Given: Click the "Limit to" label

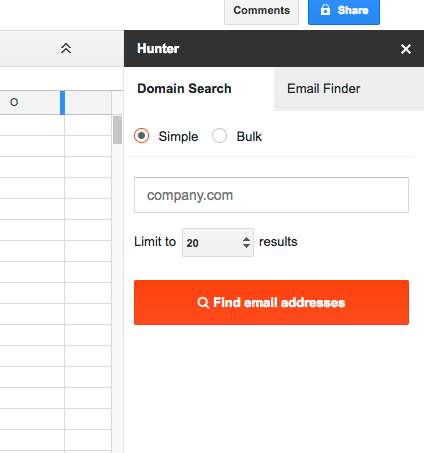Looking at the screenshot, I should tap(155, 242).
